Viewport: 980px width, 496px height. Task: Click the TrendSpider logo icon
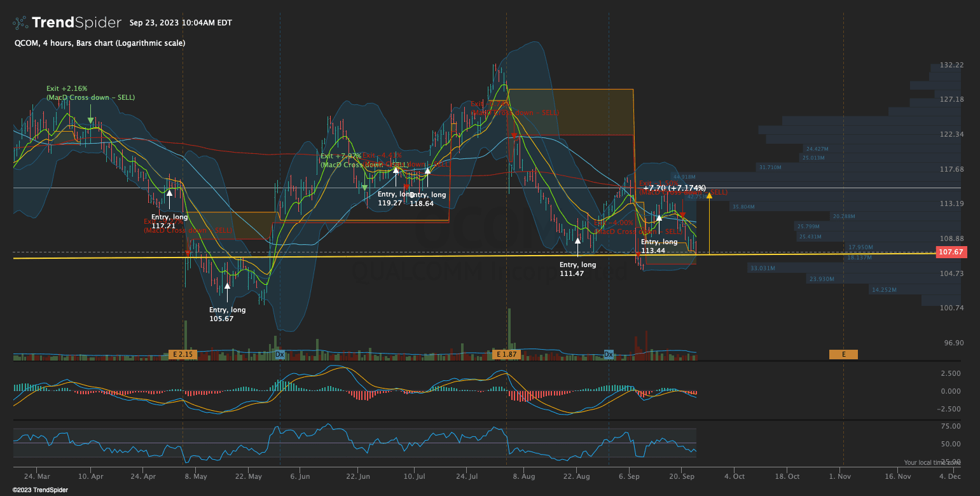20,23
